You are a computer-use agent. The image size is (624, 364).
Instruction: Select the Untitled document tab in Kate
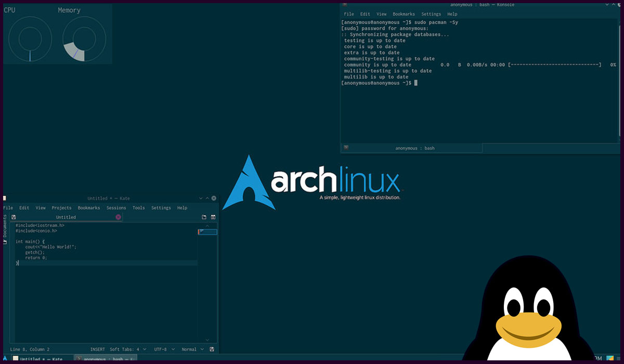click(66, 217)
